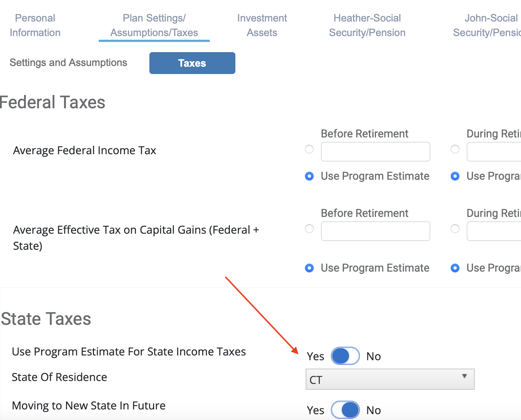Select the Heather-Social Security/Pension tab
Viewport: 521px width, 420px height.
click(x=367, y=25)
